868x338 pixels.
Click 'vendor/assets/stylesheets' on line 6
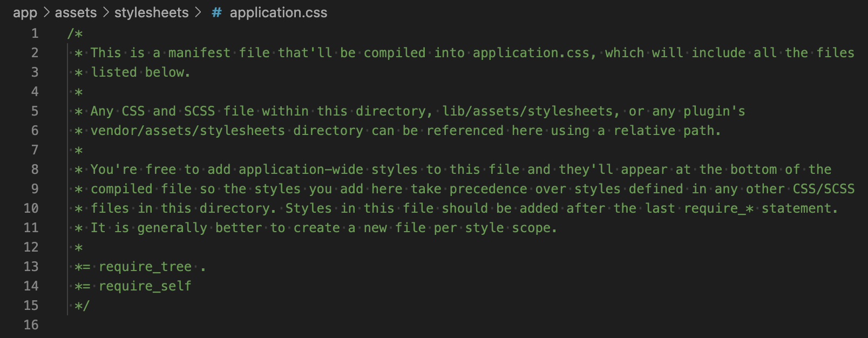point(188,131)
